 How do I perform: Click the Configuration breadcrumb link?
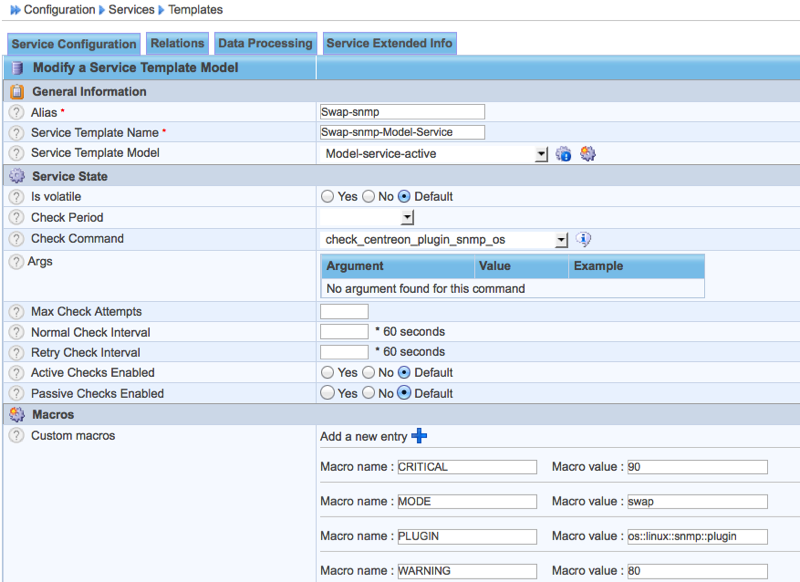point(59,10)
